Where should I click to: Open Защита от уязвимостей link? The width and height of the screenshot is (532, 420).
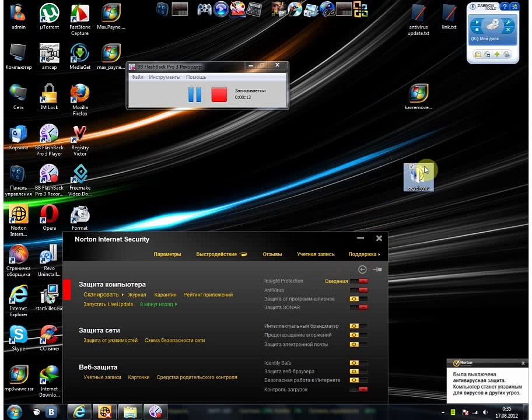click(x=111, y=340)
